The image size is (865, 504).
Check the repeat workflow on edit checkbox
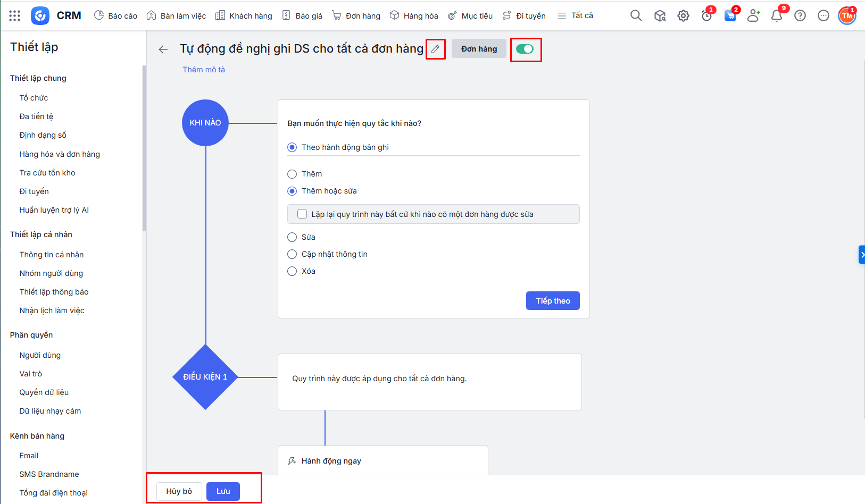(x=302, y=214)
